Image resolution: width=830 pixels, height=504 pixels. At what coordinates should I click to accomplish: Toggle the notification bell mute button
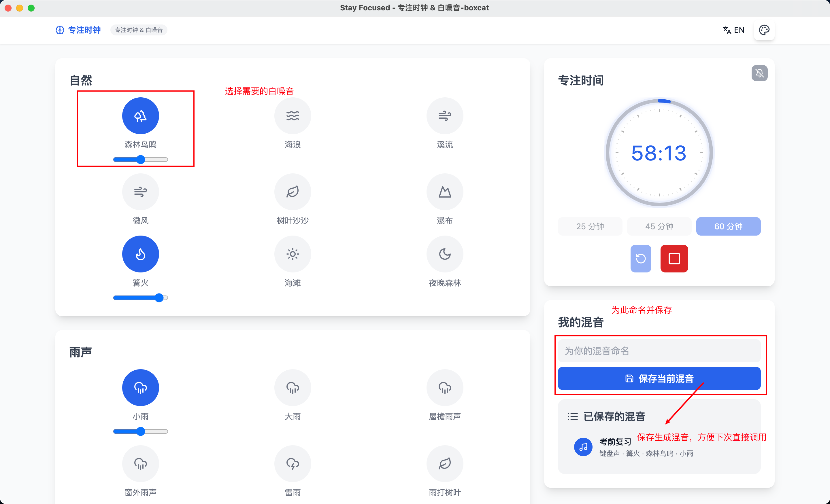pos(760,73)
